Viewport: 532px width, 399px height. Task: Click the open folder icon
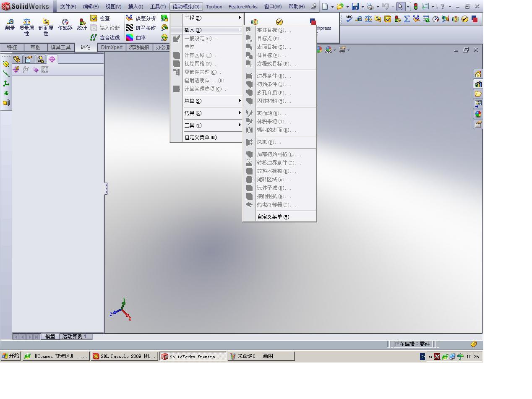340,6
